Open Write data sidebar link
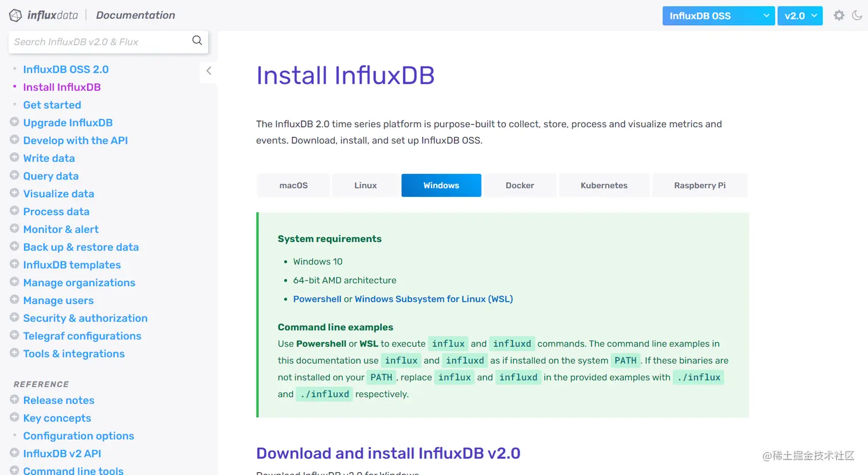Screen dimensions: 868x475 coord(49,158)
